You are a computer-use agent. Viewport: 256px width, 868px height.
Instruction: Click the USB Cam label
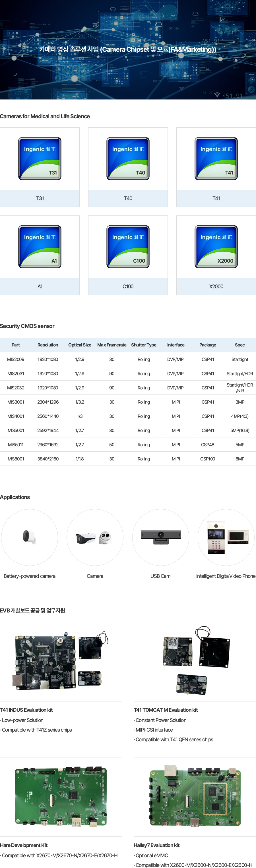pos(160,576)
